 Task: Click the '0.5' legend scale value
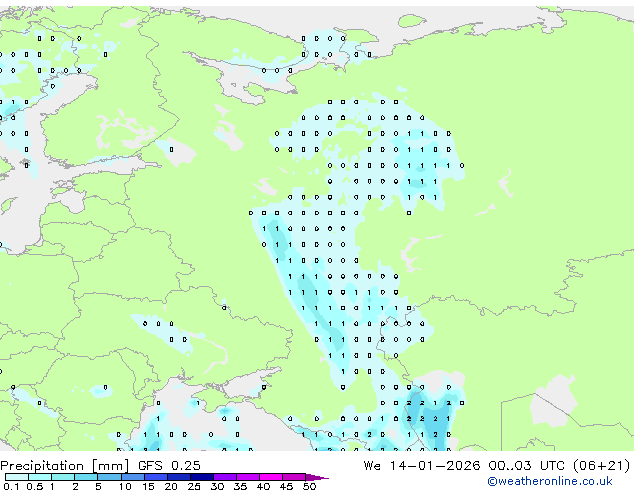tap(34, 486)
